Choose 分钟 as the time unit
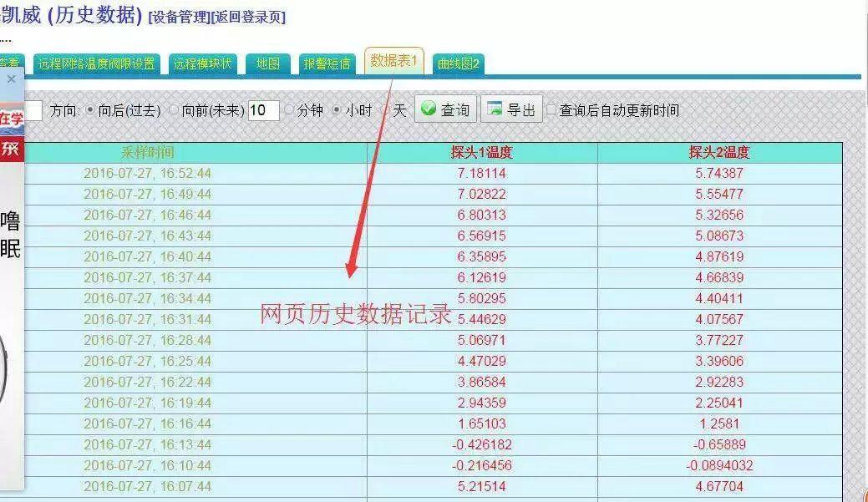The image size is (868, 502). point(289,110)
